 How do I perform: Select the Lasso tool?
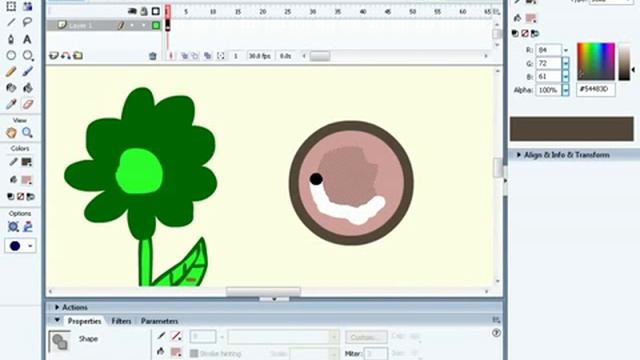(x=27, y=22)
